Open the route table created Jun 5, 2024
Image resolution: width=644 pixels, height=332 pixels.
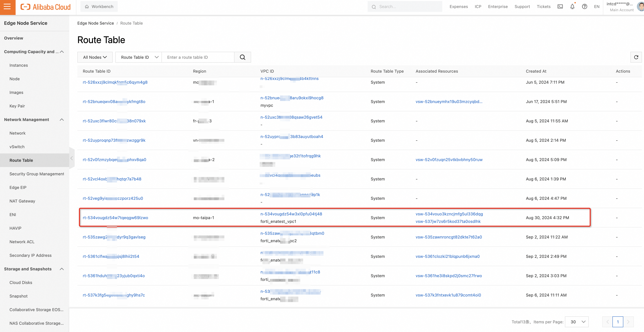click(x=115, y=82)
